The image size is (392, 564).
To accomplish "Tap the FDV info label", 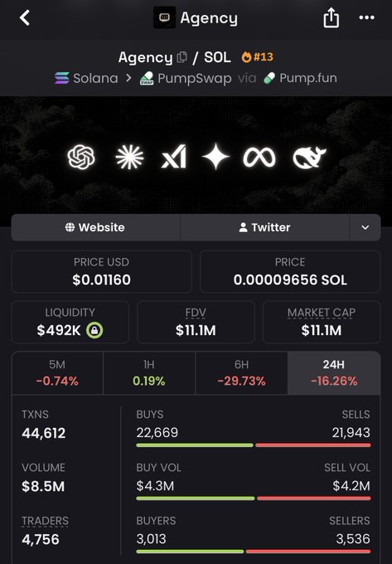I will [x=196, y=313].
